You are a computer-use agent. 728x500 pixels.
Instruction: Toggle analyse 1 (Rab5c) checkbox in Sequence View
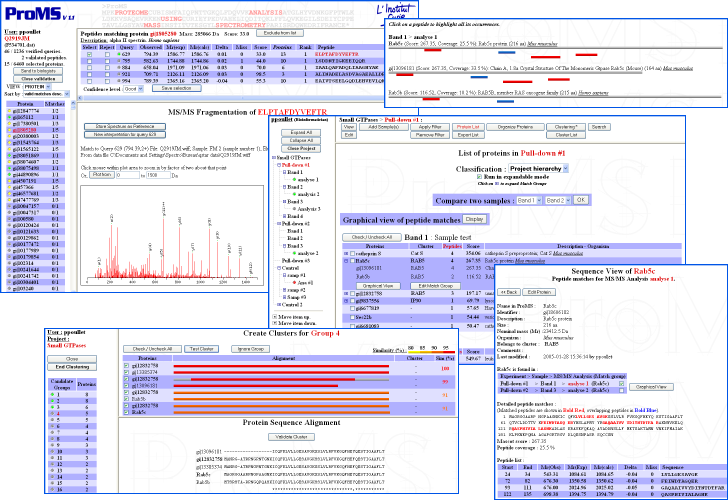(622, 384)
